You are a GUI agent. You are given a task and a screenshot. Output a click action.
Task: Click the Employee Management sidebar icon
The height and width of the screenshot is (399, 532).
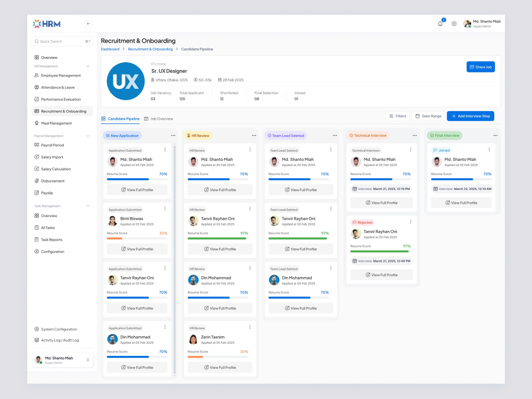(x=37, y=76)
